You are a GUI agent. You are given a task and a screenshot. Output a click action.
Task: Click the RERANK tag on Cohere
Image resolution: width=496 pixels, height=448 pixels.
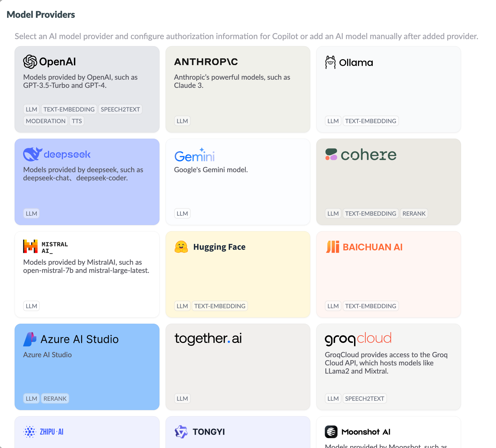click(x=414, y=213)
